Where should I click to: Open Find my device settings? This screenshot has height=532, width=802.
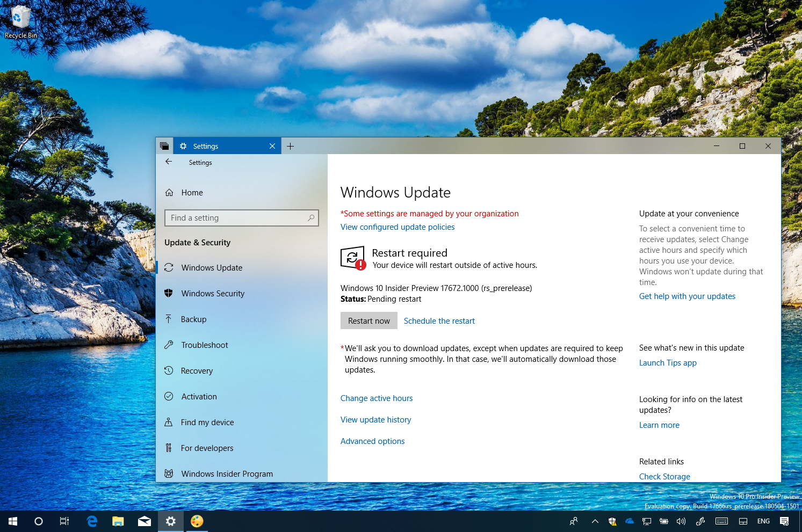tap(242, 422)
